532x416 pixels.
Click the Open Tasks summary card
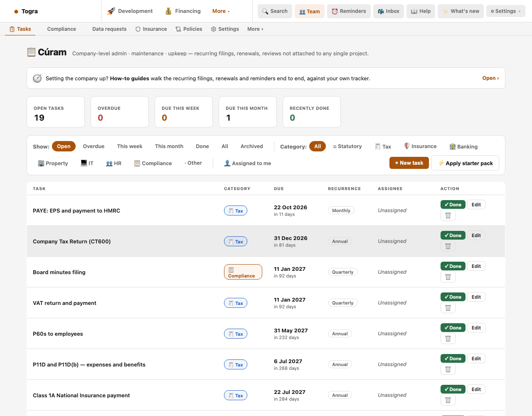(56, 112)
